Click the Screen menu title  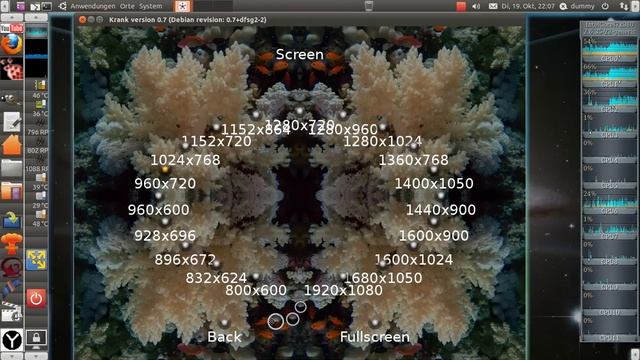300,54
